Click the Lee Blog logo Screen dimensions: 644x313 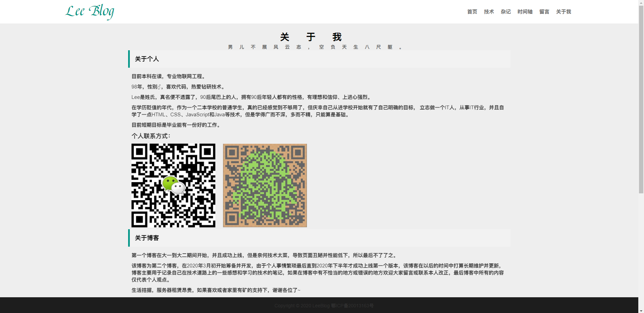[x=90, y=12]
